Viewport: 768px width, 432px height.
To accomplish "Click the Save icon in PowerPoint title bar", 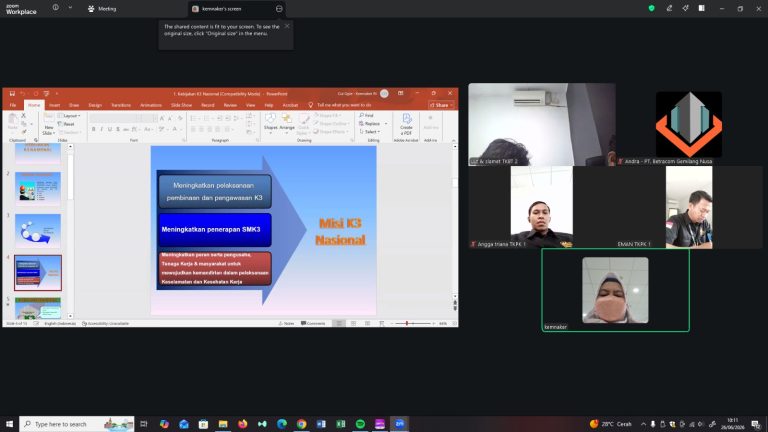I will [x=12, y=93].
